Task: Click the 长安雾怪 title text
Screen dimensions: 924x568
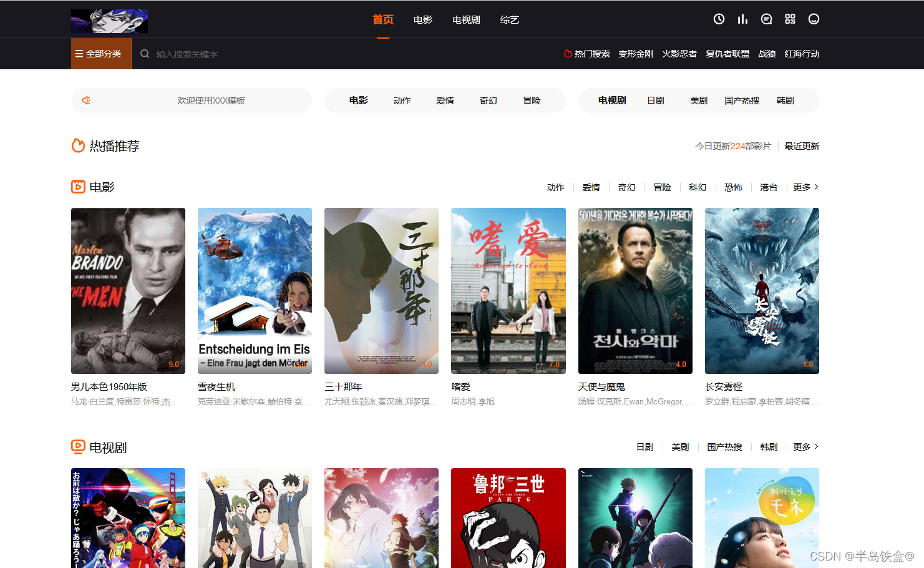Action: click(724, 387)
